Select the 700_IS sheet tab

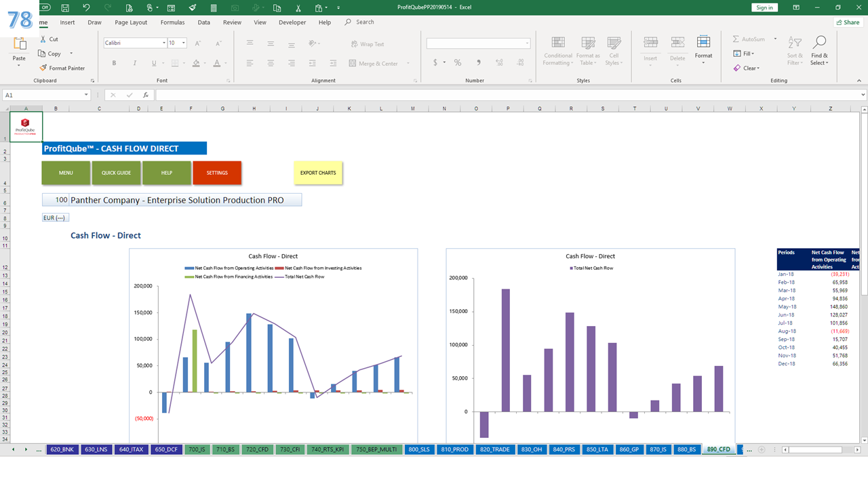click(197, 449)
